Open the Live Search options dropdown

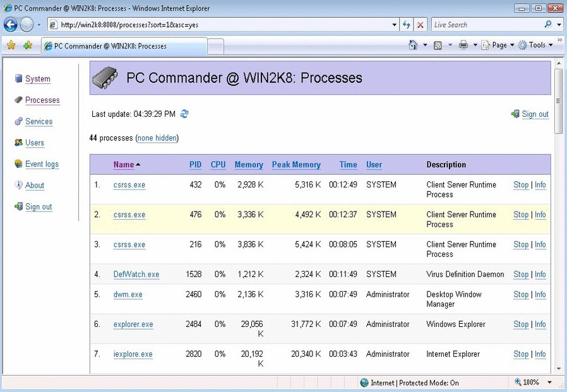[559, 25]
